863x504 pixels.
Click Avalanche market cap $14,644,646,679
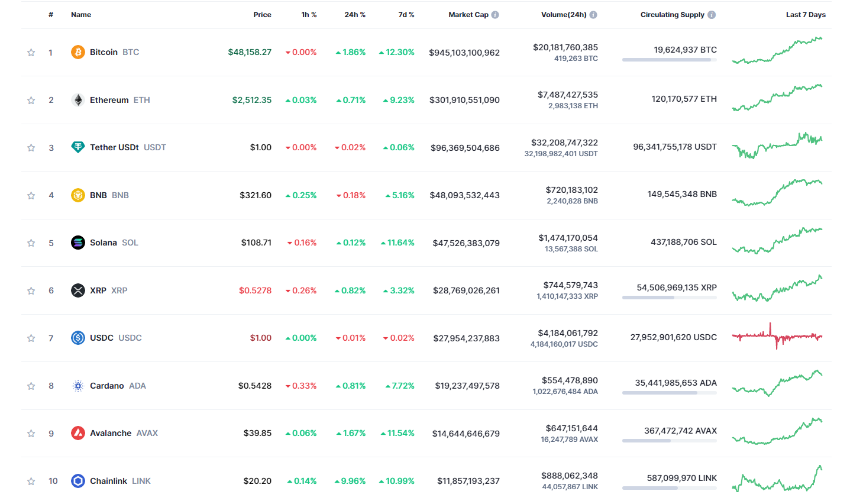466,434
